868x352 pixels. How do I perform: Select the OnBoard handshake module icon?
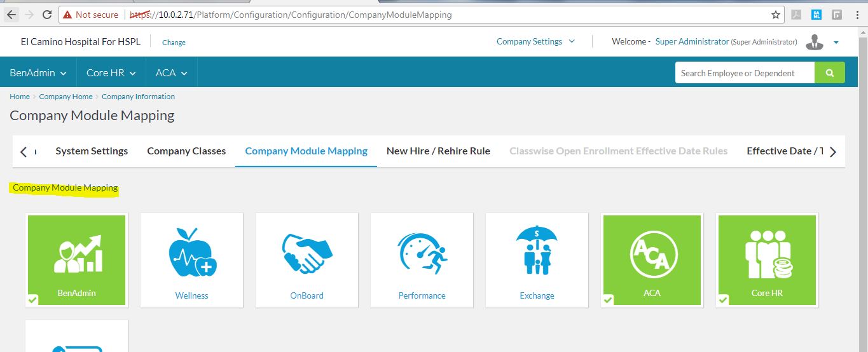tap(307, 253)
